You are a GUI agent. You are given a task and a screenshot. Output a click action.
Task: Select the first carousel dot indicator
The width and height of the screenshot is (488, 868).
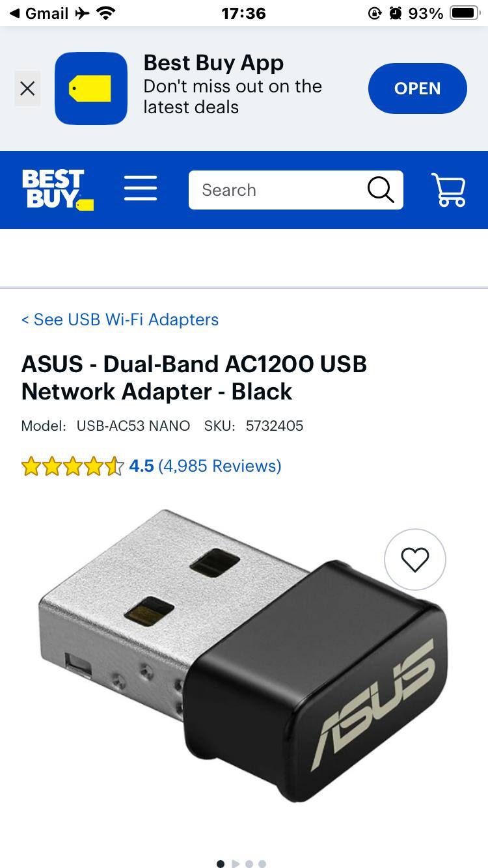coord(221,863)
